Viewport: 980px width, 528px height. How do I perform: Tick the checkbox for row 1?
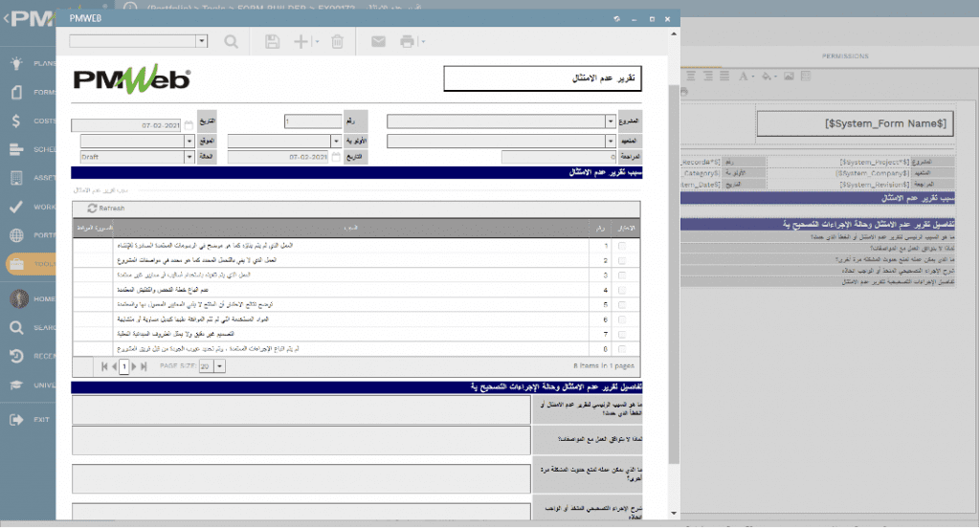point(622,246)
